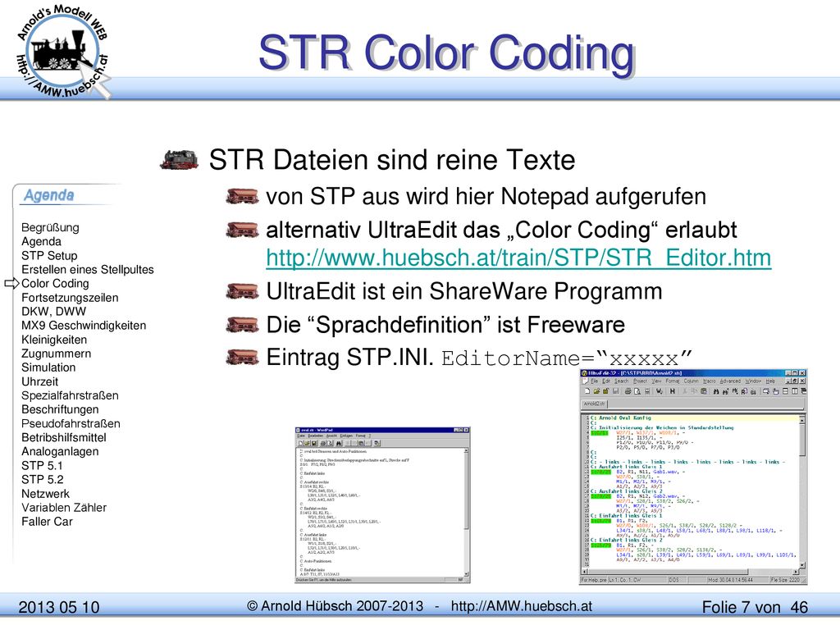840x630 pixels.
Task: Select Simulation in the agenda list
Action: coord(48,367)
